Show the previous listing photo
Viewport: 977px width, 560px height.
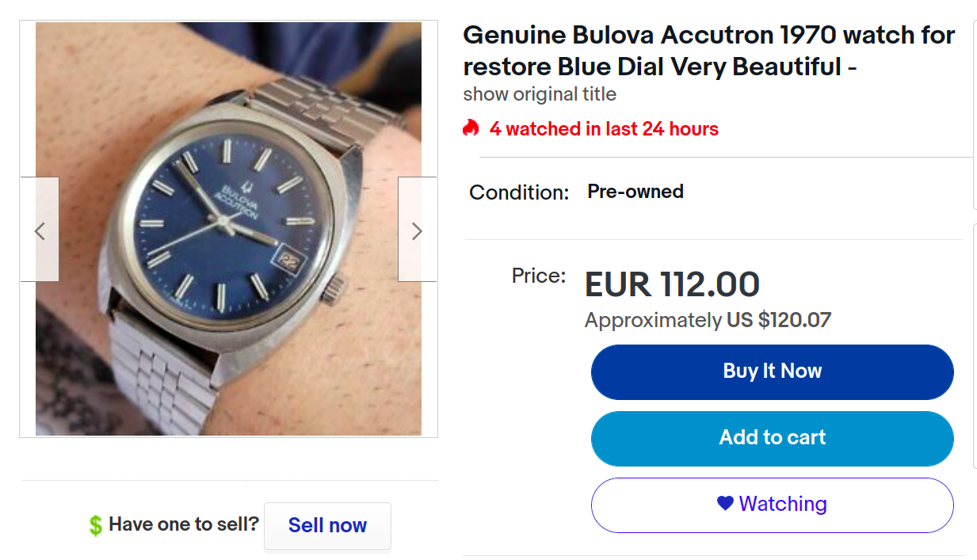40,230
